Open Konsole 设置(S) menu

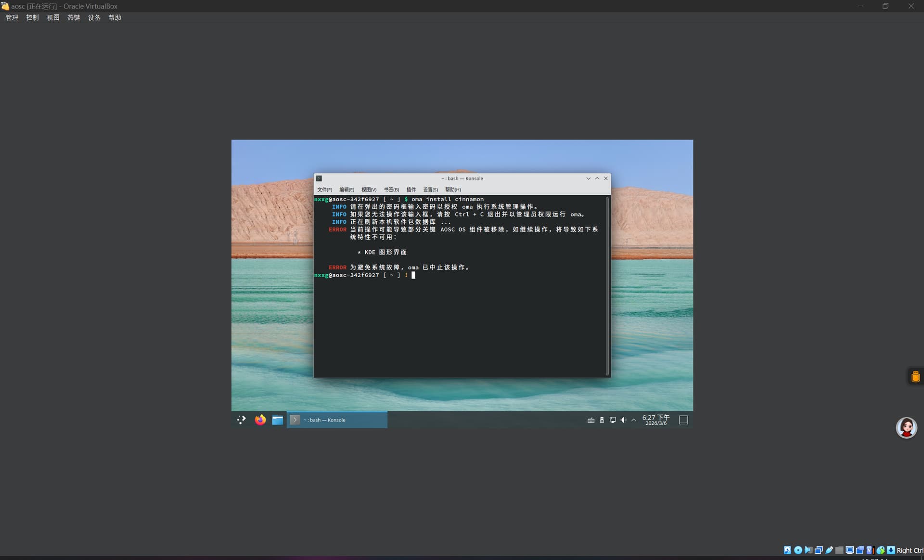[x=430, y=190]
